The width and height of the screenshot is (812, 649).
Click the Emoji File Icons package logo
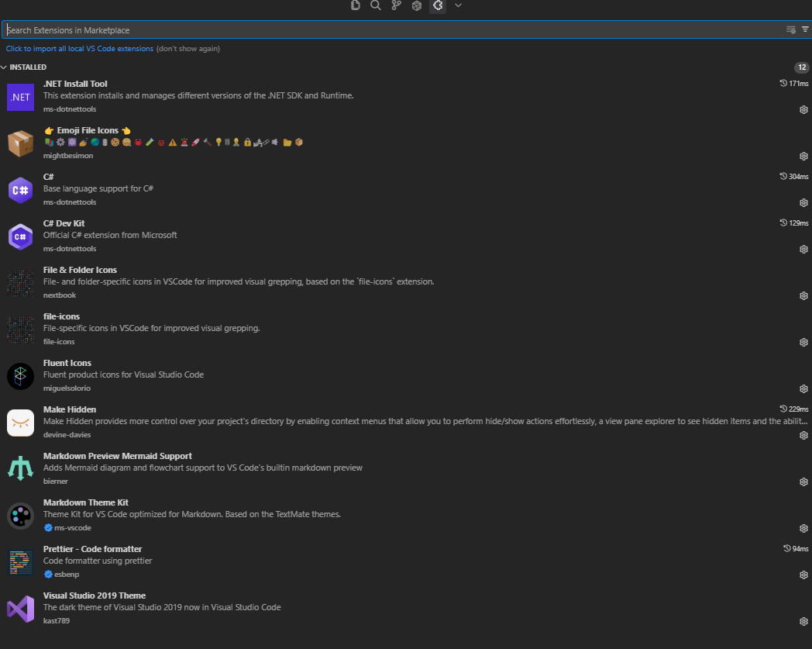click(21, 143)
